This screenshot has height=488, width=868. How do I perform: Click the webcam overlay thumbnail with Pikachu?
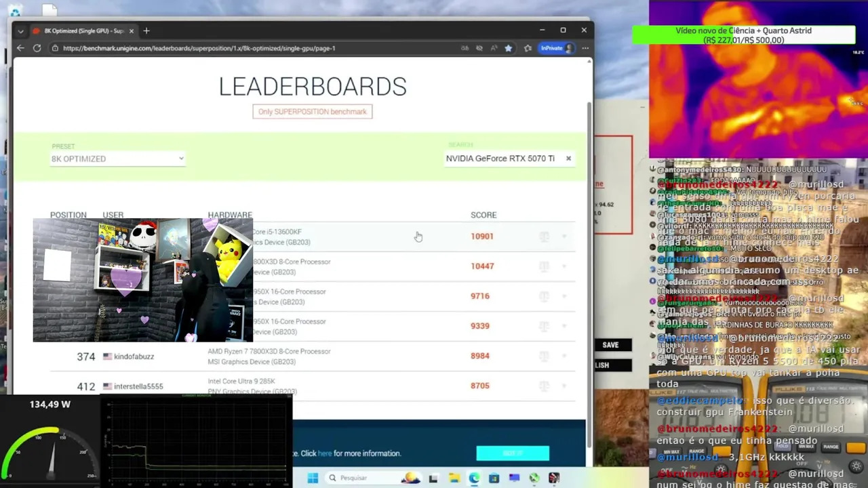click(x=143, y=280)
